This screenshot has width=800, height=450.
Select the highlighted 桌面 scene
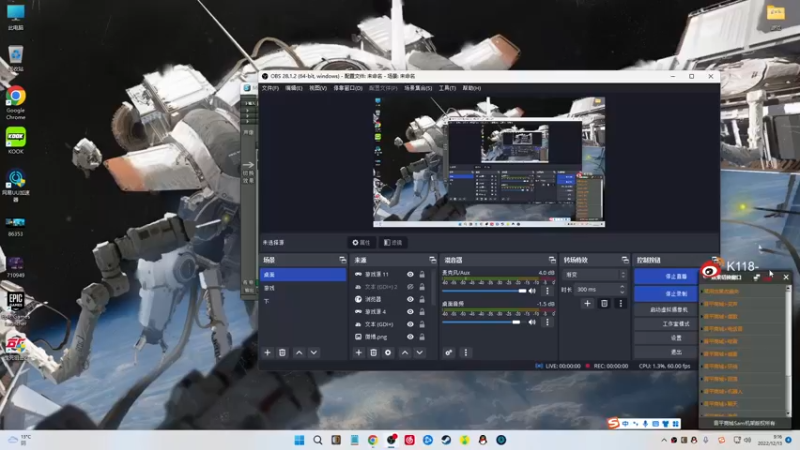[x=303, y=274]
